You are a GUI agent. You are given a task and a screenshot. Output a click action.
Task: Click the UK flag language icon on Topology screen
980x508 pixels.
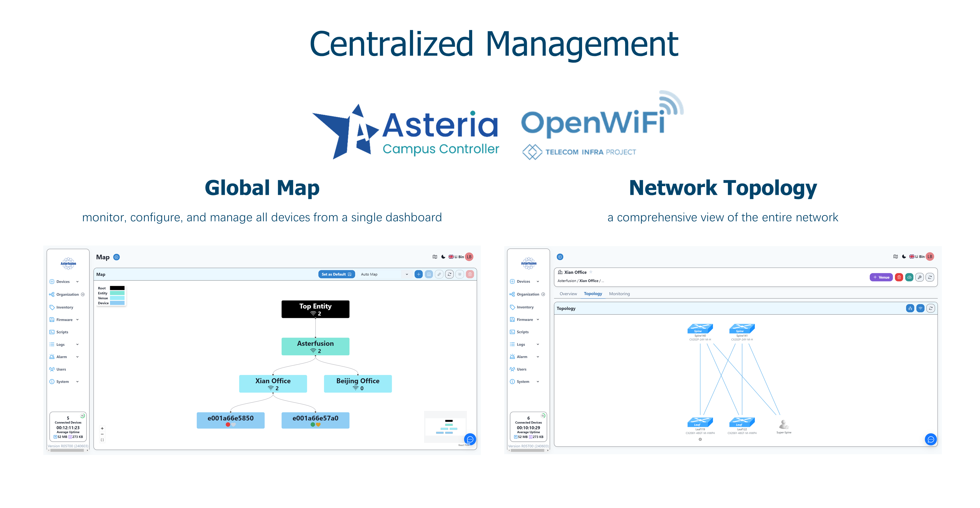[912, 257]
